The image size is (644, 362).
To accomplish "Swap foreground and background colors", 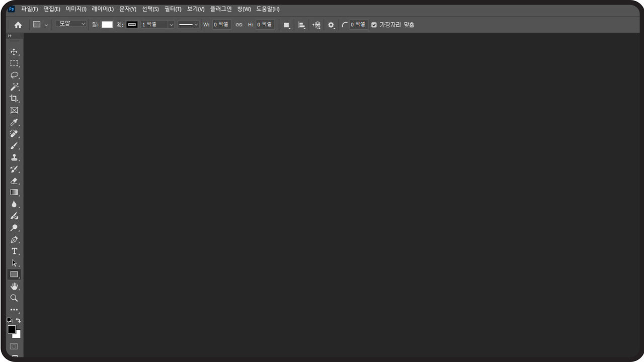I will tap(19, 320).
